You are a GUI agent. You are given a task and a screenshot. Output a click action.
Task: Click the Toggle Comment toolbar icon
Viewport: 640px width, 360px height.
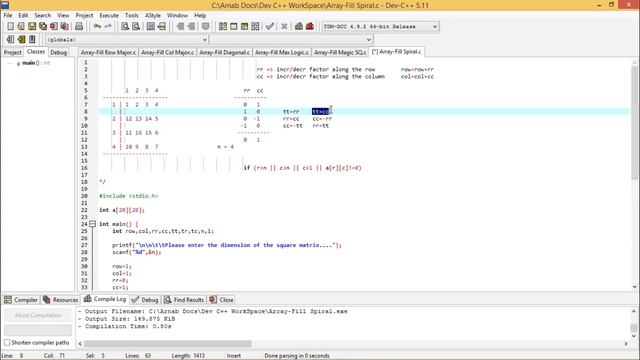205,27
